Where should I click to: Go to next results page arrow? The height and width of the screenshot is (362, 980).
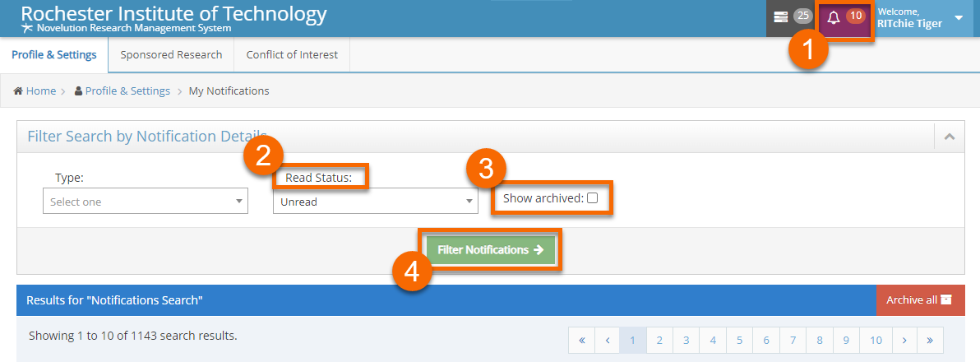click(x=904, y=340)
